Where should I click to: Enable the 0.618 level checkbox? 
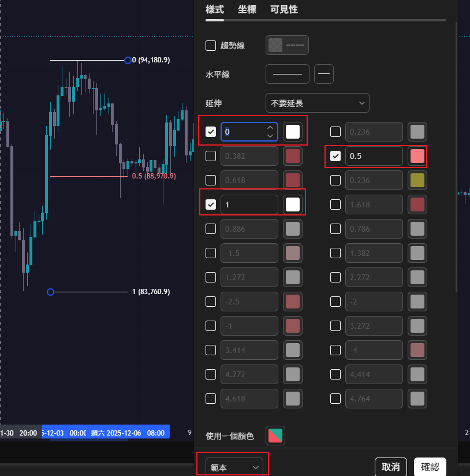[211, 180]
